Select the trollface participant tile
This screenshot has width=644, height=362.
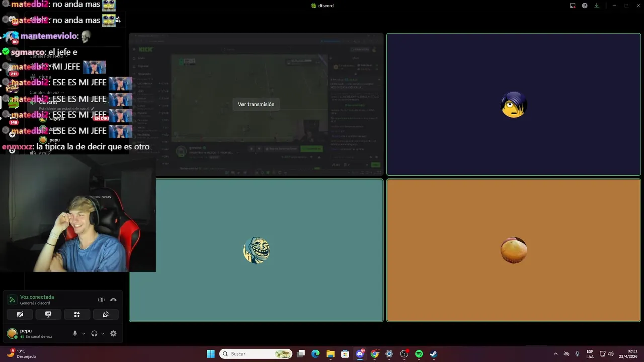(x=256, y=250)
